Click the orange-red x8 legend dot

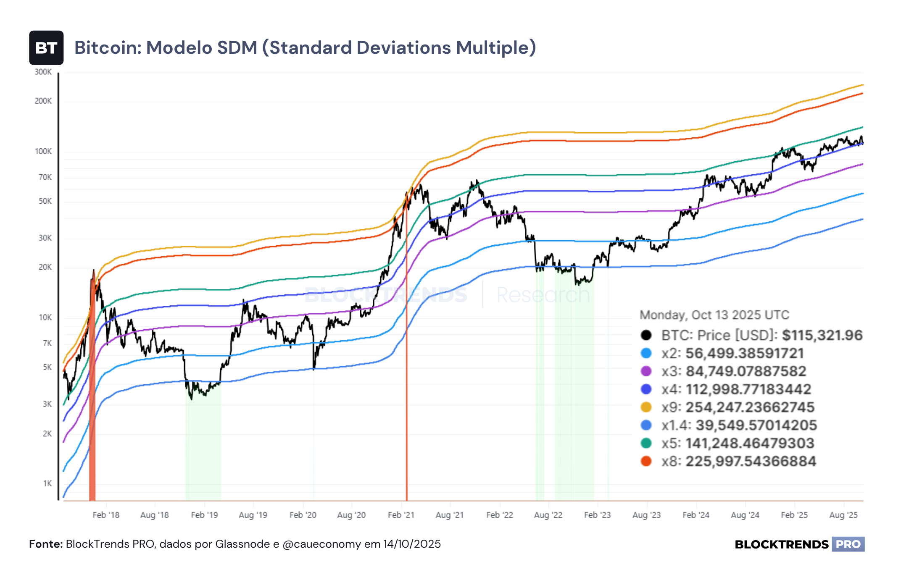pos(646,461)
